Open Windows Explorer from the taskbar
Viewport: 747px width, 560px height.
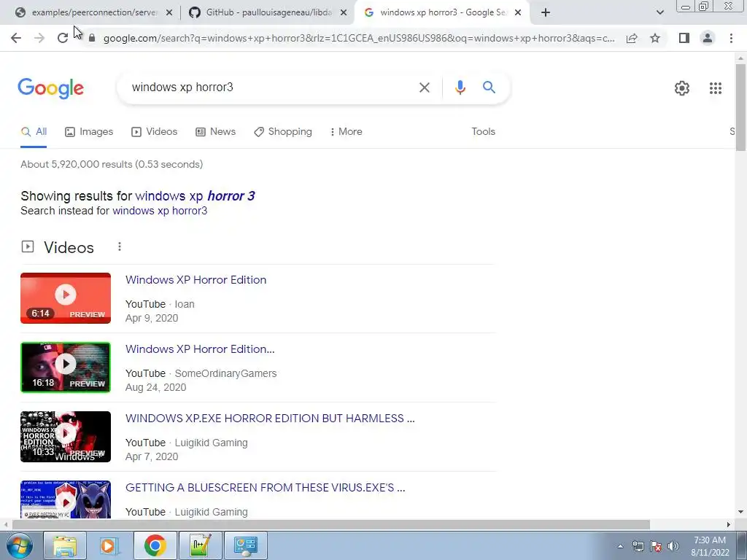(65, 545)
